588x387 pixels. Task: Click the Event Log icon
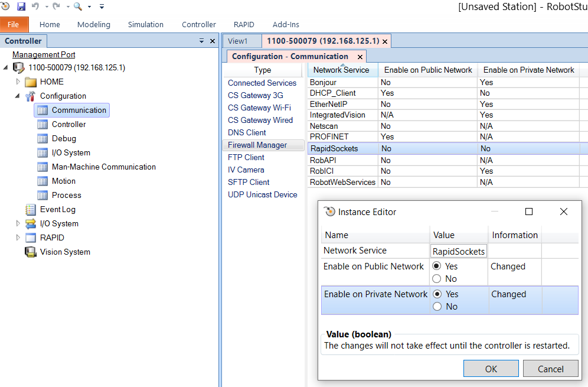click(30, 210)
